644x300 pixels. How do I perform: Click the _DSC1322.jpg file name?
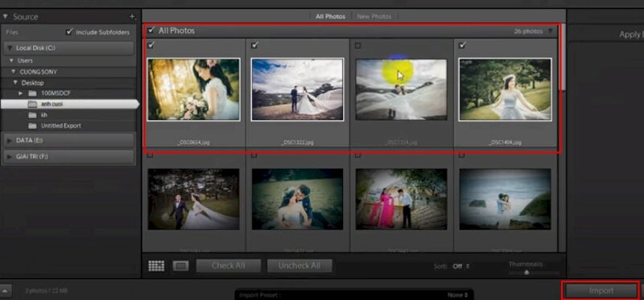click(x=297, y=143)
